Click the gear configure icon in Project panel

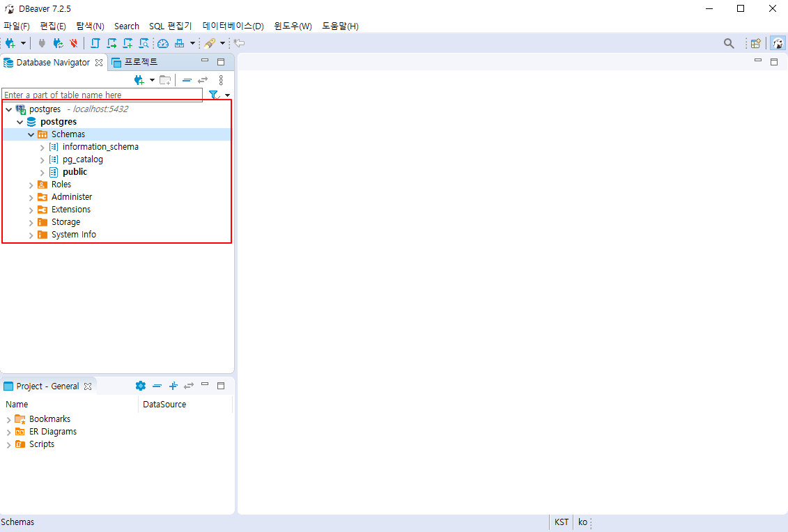point(141,386)
